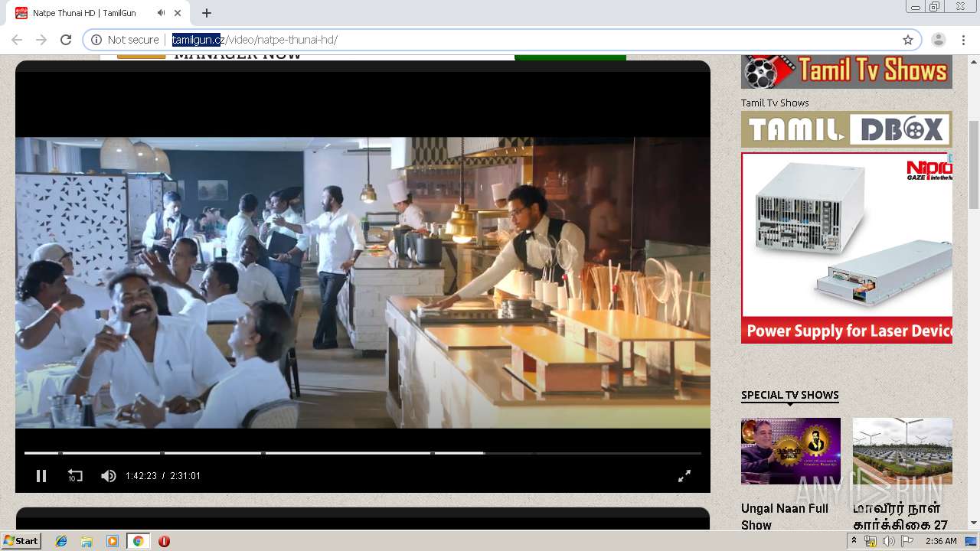980x551 pixels.
Task: Click the page scrollbar up arrow
Action: click(974, 61)
